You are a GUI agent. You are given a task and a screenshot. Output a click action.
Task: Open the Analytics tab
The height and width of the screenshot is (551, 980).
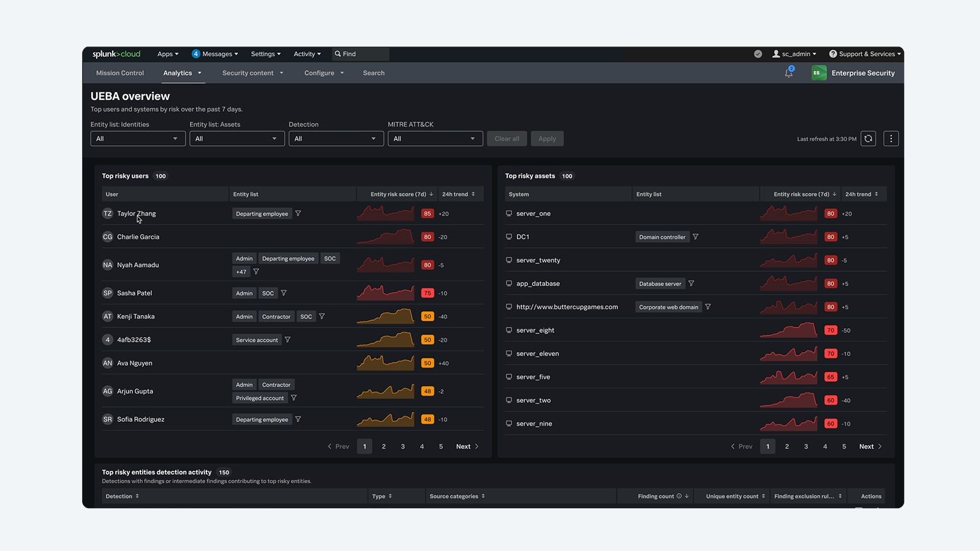(183, 73)
